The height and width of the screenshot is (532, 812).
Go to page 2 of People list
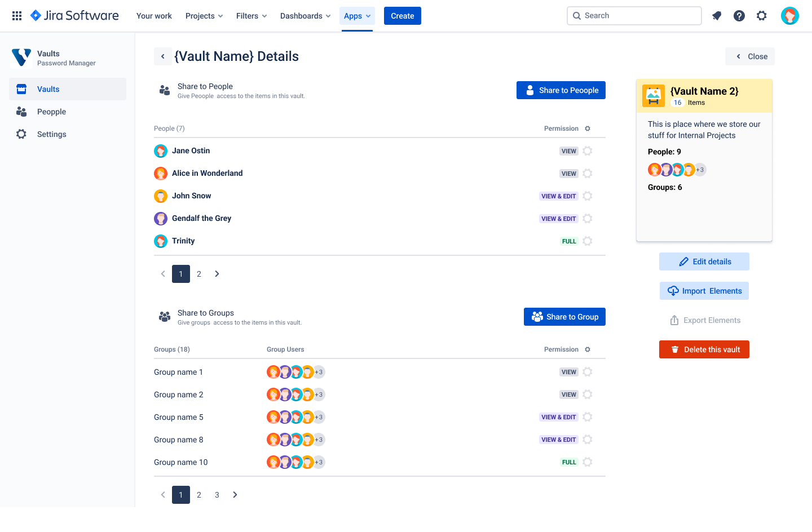click(x=199, y=274)
